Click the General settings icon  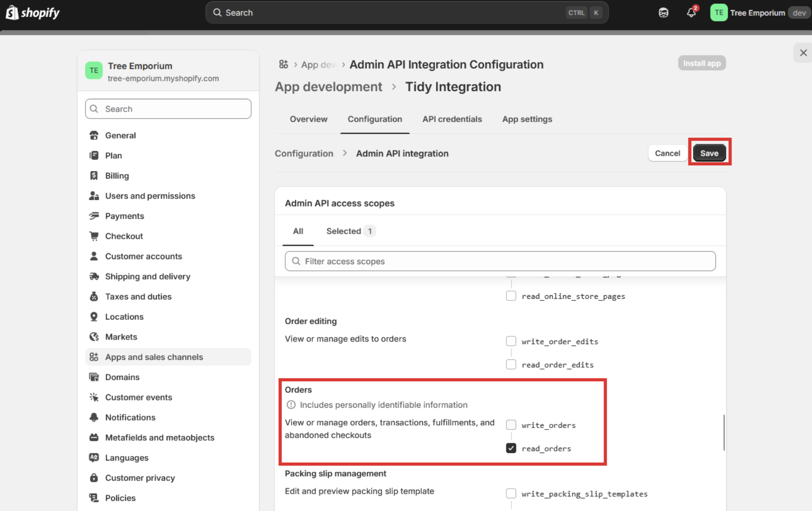94,135
